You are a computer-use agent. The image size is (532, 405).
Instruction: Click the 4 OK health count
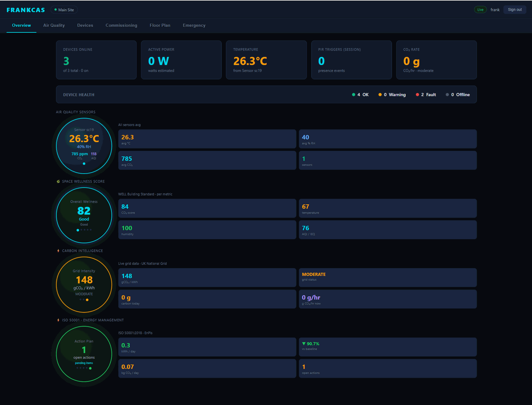click(360, 95)
